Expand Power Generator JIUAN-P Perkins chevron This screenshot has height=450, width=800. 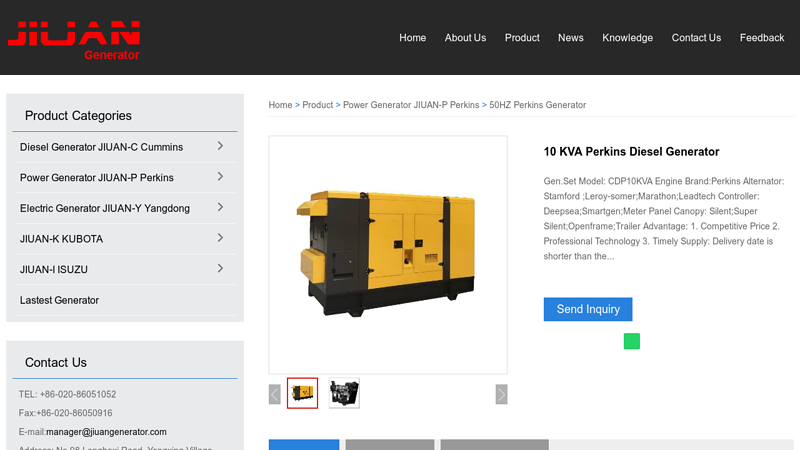point(220,177)
